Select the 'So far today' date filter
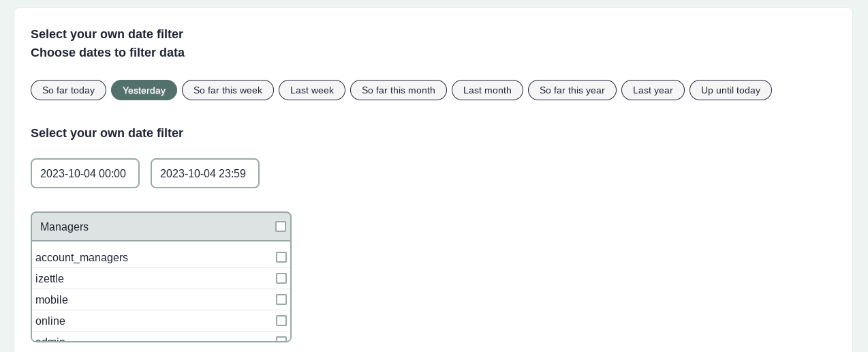The width and height of the screenshot is (868, 352). point(68,90)
